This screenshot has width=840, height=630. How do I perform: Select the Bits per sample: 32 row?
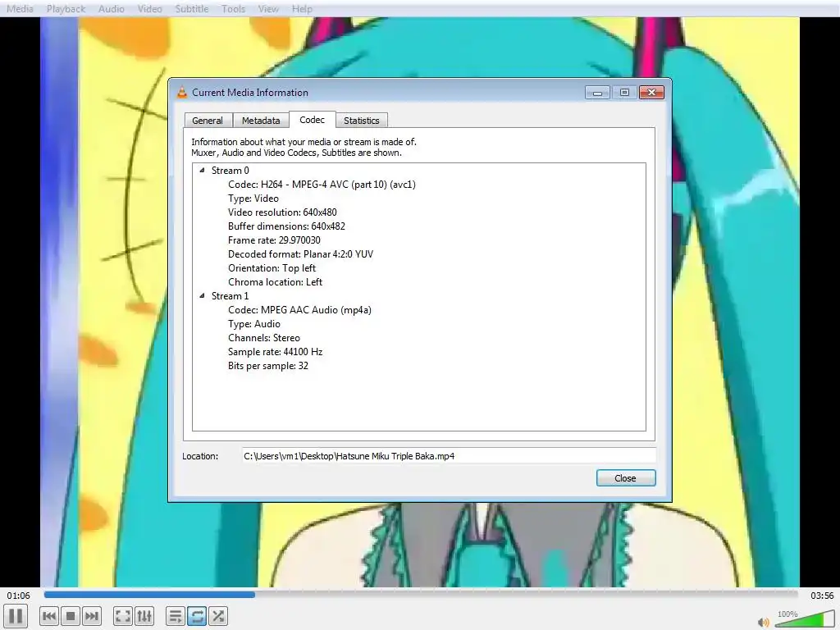click(268, 365)
